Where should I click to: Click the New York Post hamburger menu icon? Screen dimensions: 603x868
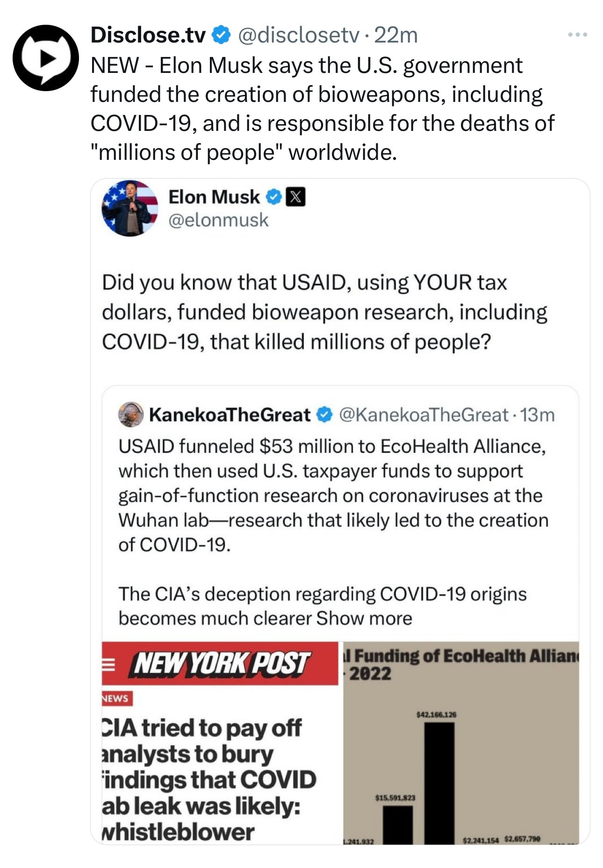click(x=108, y=664)
